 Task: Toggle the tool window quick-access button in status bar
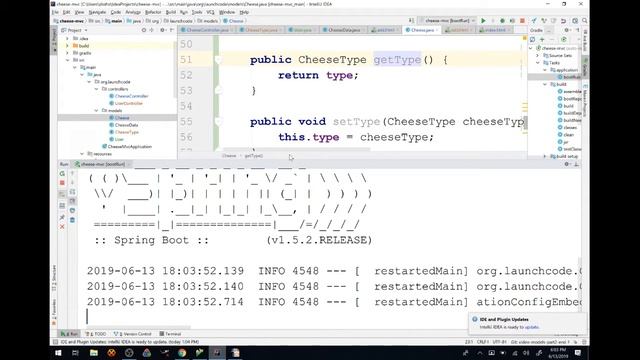pos(56,342)
